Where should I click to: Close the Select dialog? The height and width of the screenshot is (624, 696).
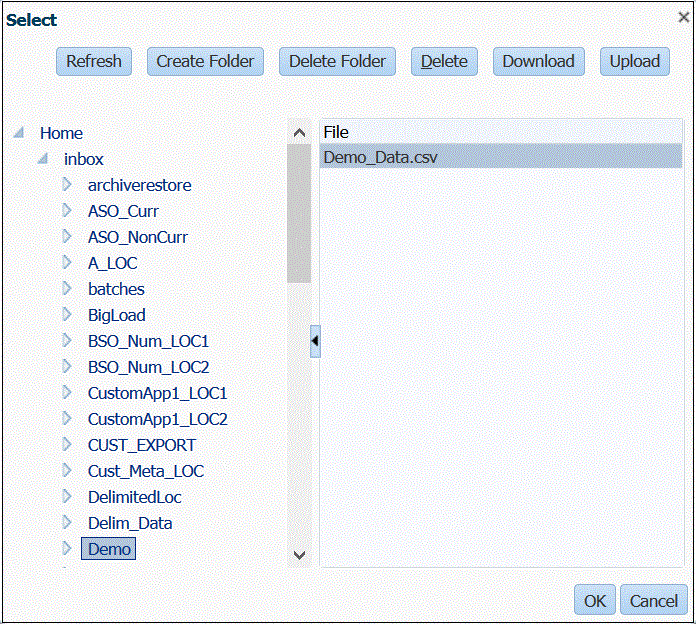pyautogui.click(x=682, y=17)
